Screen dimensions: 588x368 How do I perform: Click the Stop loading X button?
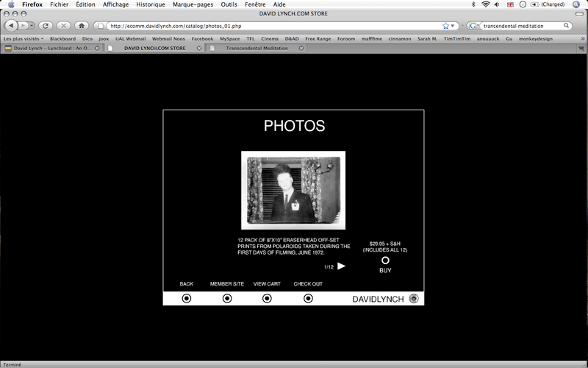coord(63,26)
